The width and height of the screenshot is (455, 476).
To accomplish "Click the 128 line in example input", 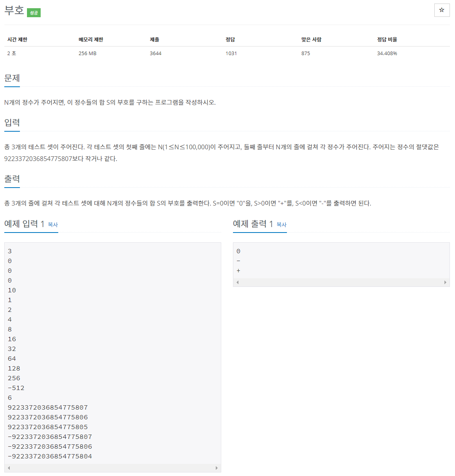I will [14, 369].
